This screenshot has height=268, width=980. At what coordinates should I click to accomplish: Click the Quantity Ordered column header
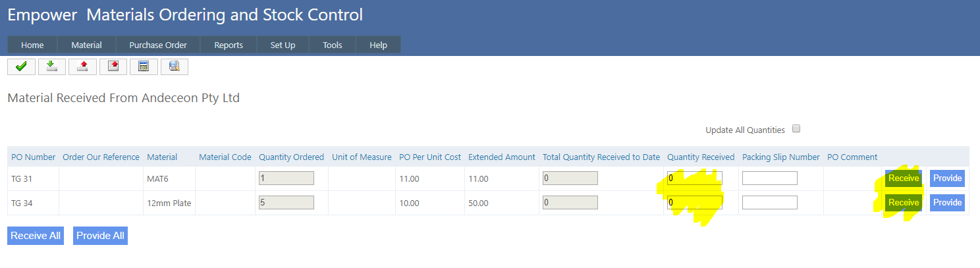tap(291, 157)
